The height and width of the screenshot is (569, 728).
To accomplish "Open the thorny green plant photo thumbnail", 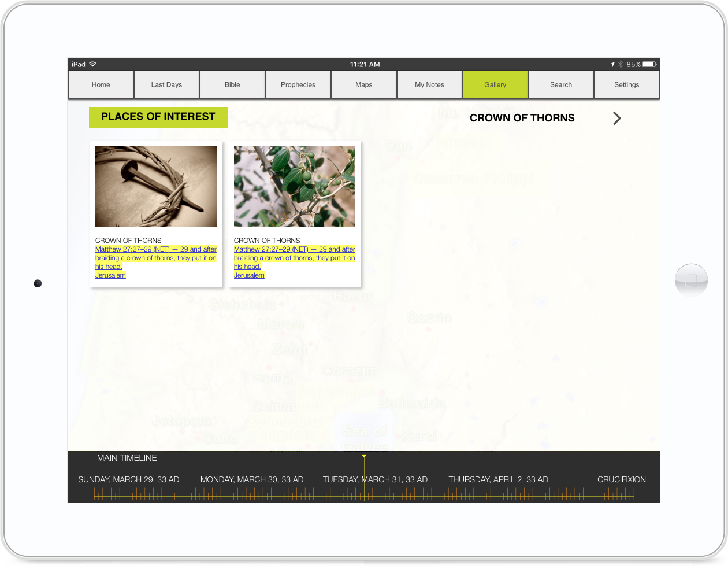I will pos(295,186).
